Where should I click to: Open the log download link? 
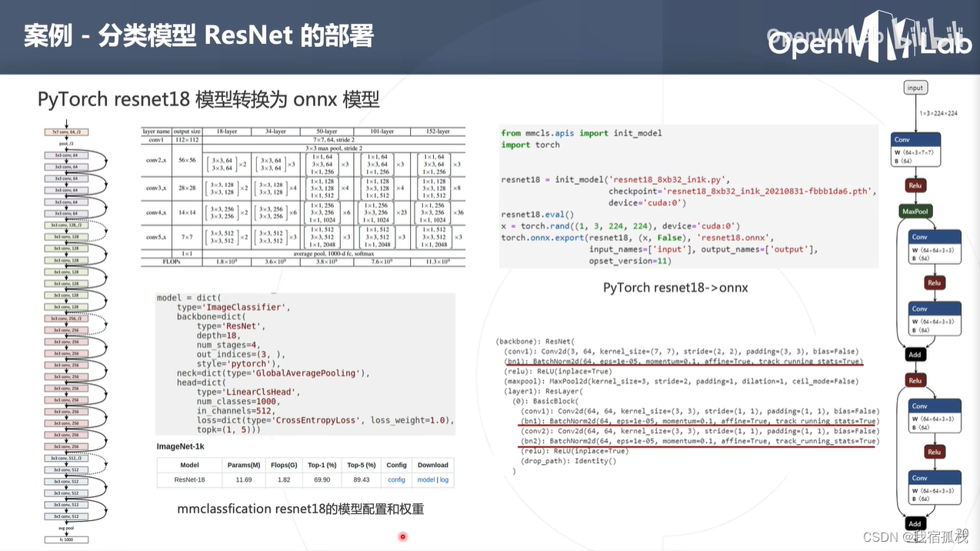[444, 479]
